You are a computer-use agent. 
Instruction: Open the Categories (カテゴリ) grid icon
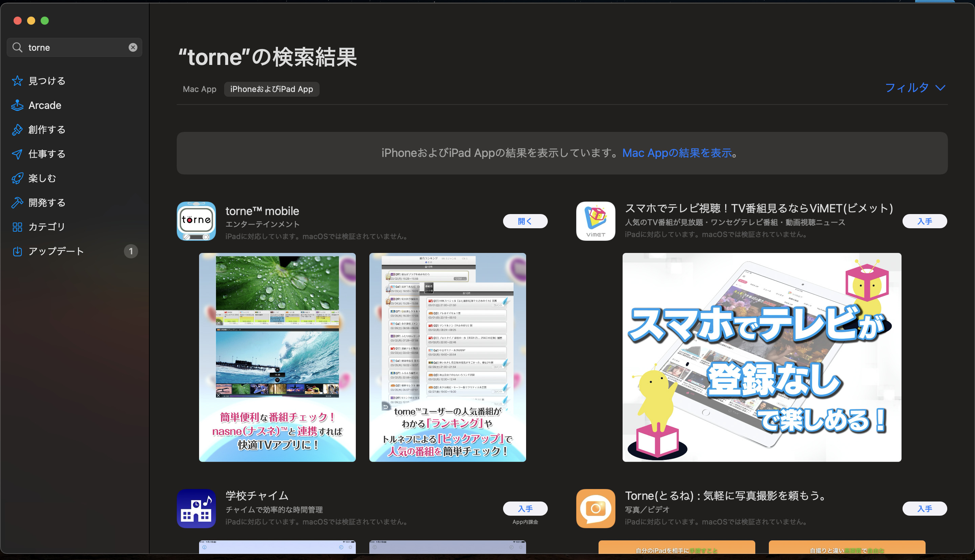click(17, 227)
